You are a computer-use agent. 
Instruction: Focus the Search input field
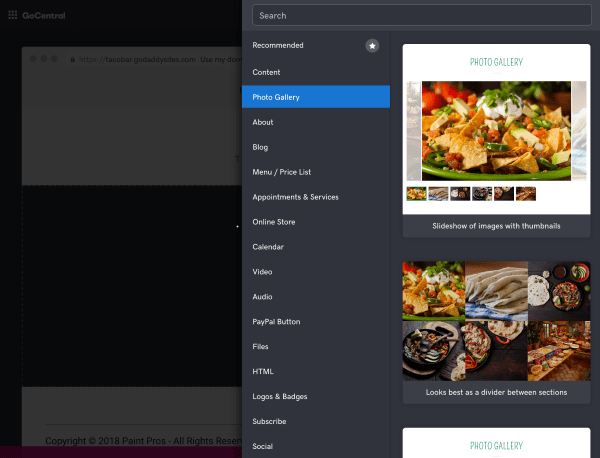point(422,15)
